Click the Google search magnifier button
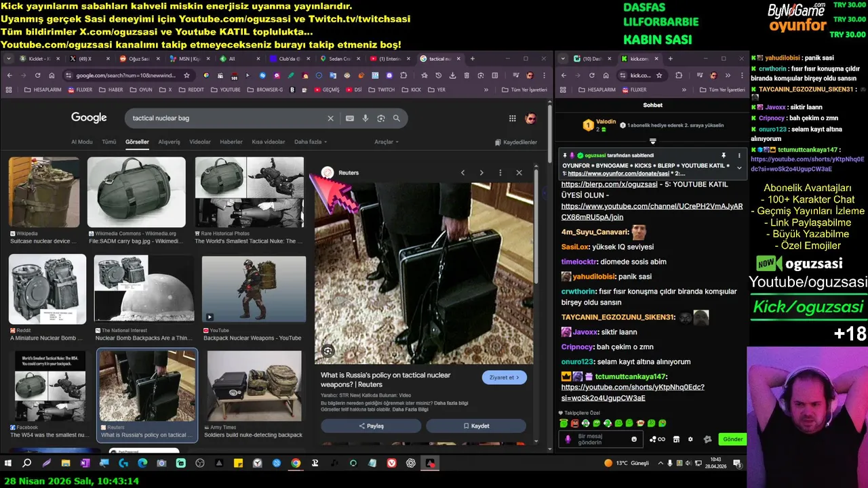The image size is (868, 488). (x=397, y=118)
